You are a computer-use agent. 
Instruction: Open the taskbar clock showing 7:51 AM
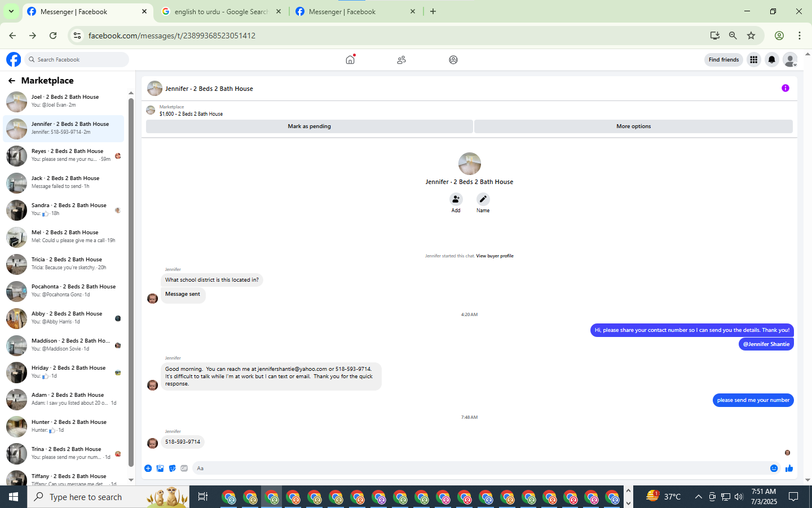[764, 497]
